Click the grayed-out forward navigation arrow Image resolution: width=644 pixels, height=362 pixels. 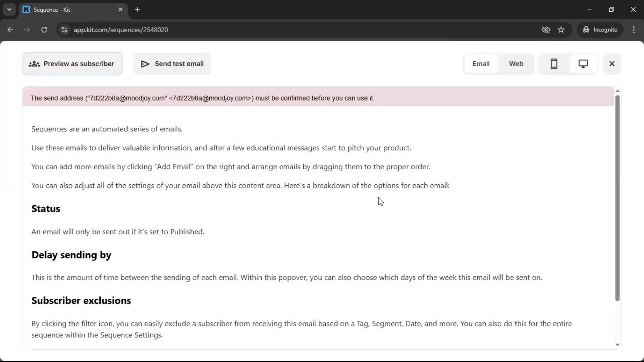click(27, 29)
